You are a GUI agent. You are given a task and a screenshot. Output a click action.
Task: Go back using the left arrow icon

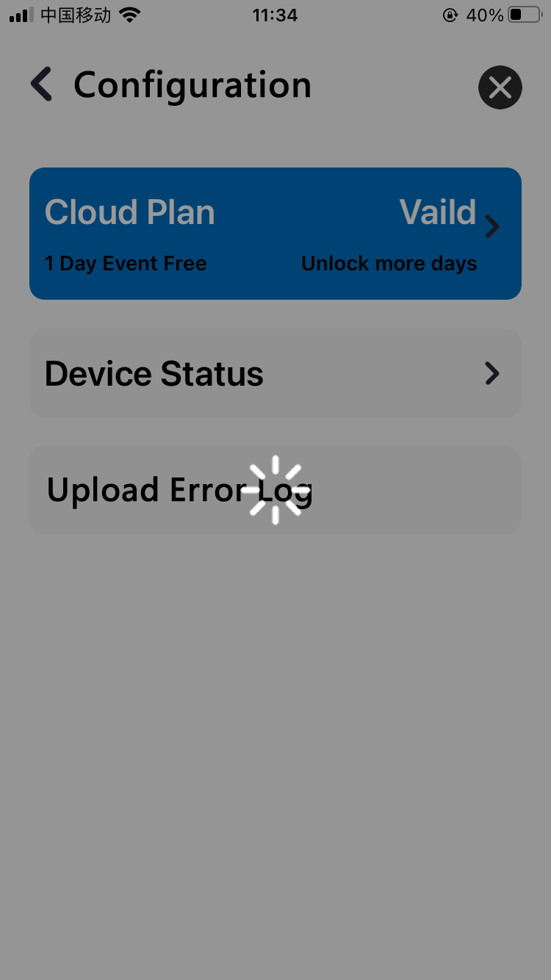42,84
